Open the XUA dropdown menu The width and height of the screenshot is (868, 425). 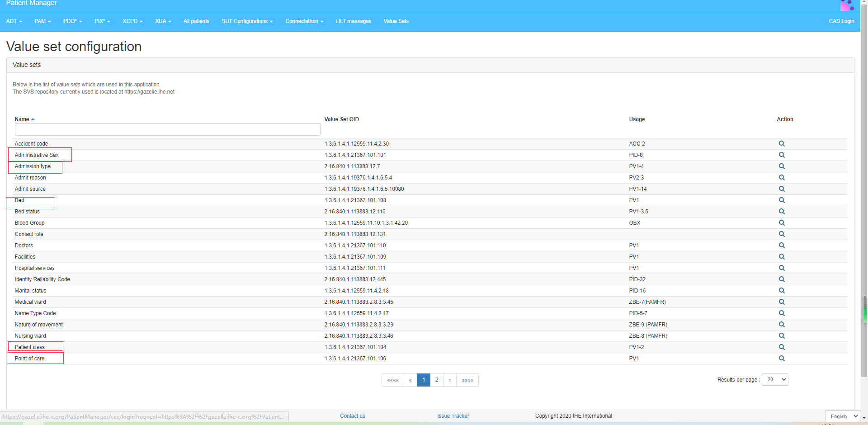point(163,21)
